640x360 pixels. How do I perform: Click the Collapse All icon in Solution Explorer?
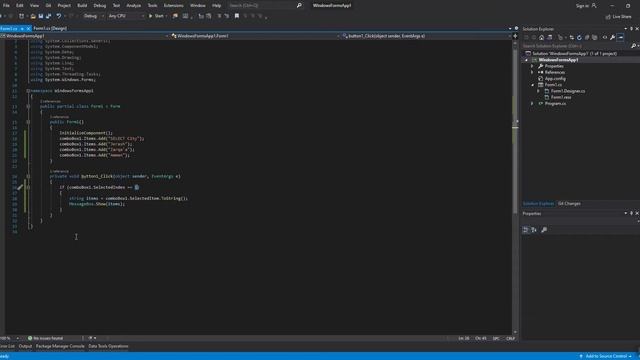(x=587, y=38)
